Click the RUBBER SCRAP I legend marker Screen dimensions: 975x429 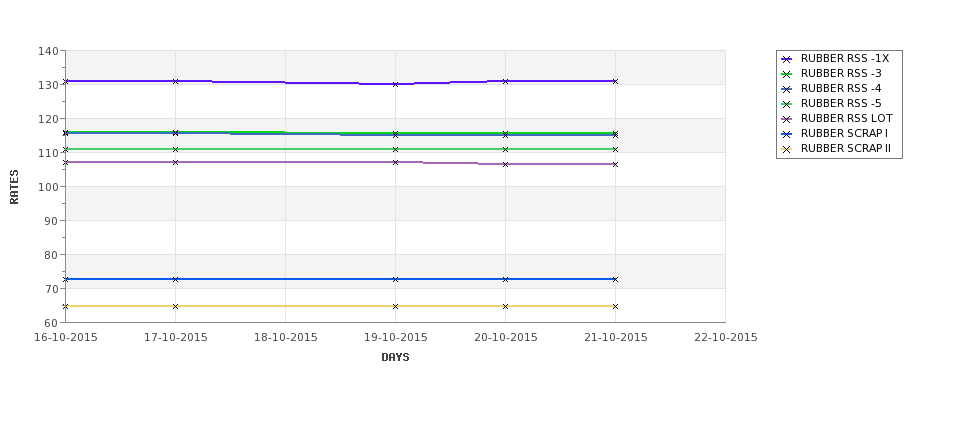pyautogui.click(x=787, y=134)
